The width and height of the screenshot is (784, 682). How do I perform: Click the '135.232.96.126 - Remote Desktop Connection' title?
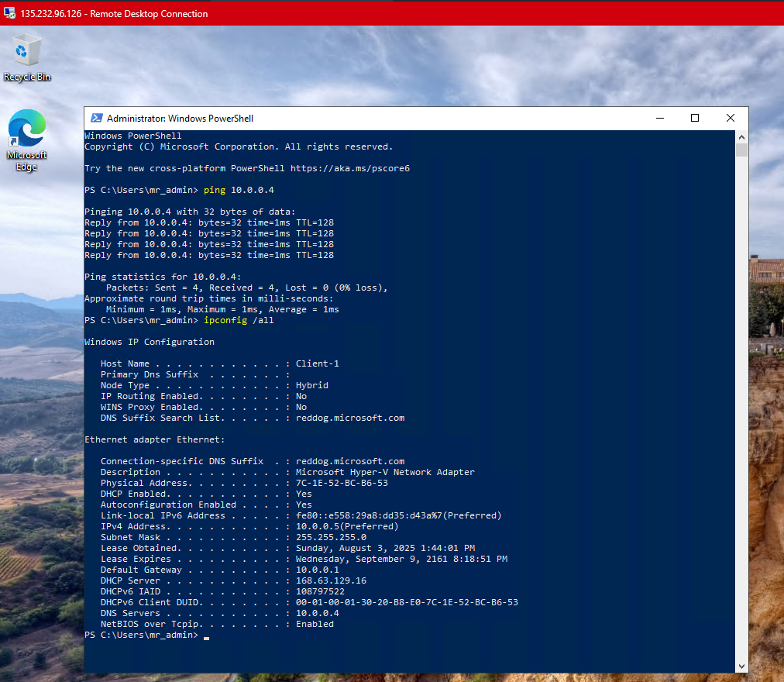pyautogui.click(x=114, y=14)
